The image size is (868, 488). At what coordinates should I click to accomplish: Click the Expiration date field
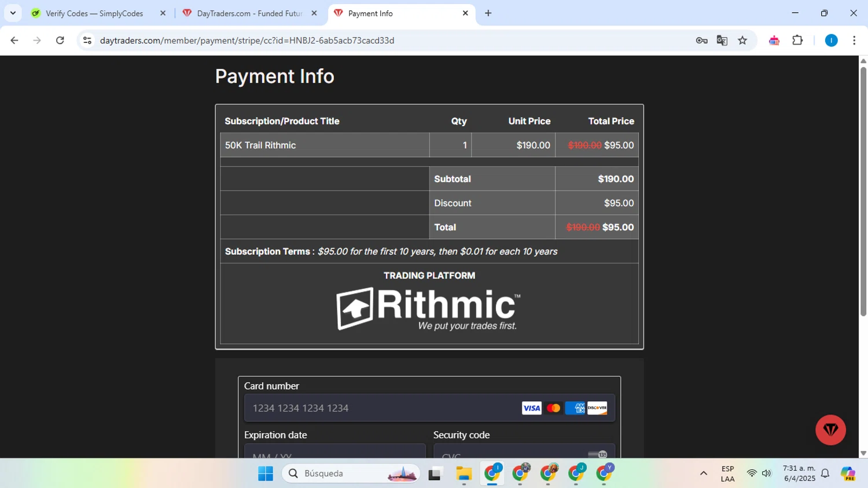click(335, 451)
